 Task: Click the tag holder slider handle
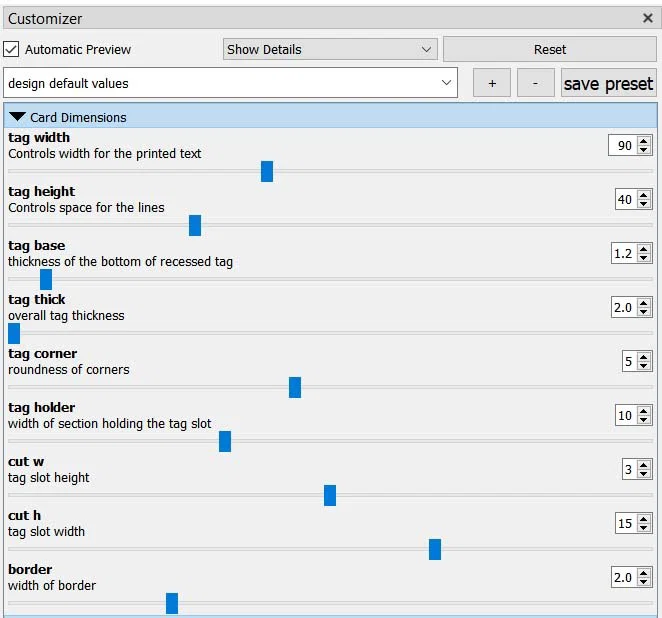(225, 442)
